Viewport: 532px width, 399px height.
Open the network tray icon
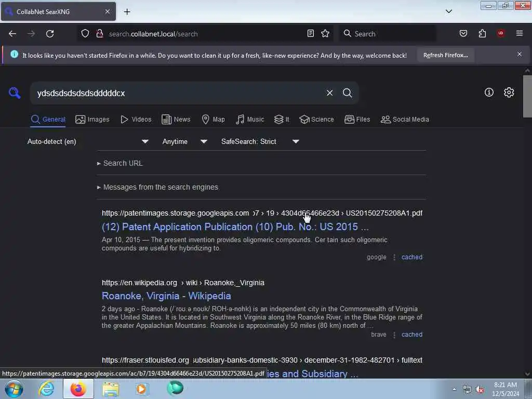pyautogui.click(x=467, y=390)
